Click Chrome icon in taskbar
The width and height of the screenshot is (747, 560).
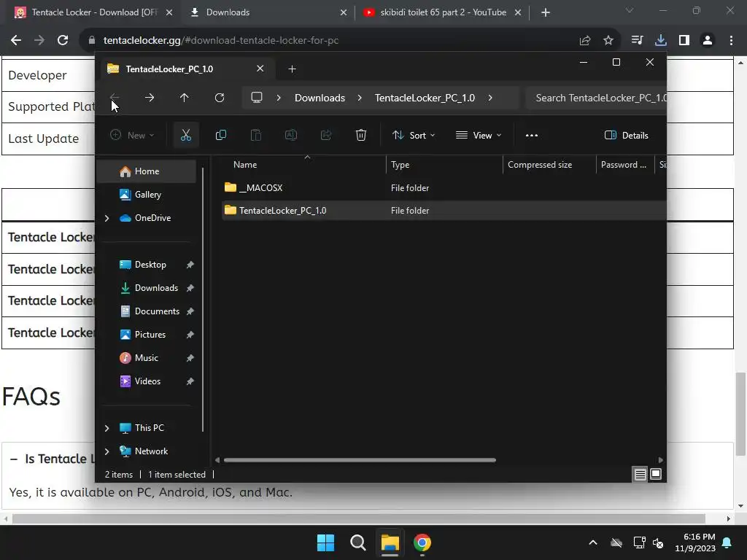pos(422,542)
